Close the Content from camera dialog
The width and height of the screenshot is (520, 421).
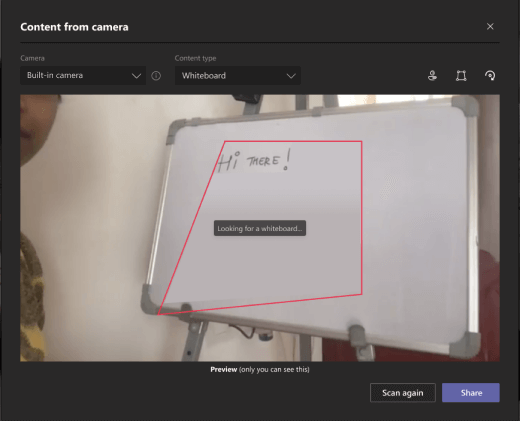tap(490, 26)
